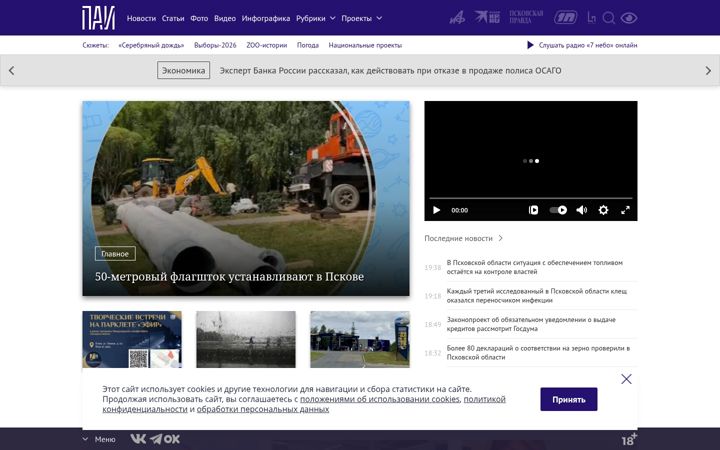Open the OK social page
720x450 pixels.
tap(171, 439)
